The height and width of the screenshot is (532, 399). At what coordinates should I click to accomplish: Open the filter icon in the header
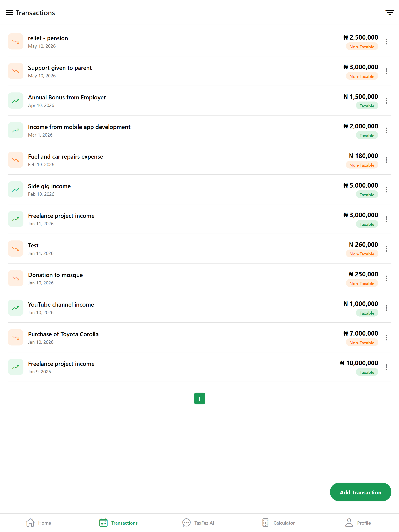coord(389,12)
